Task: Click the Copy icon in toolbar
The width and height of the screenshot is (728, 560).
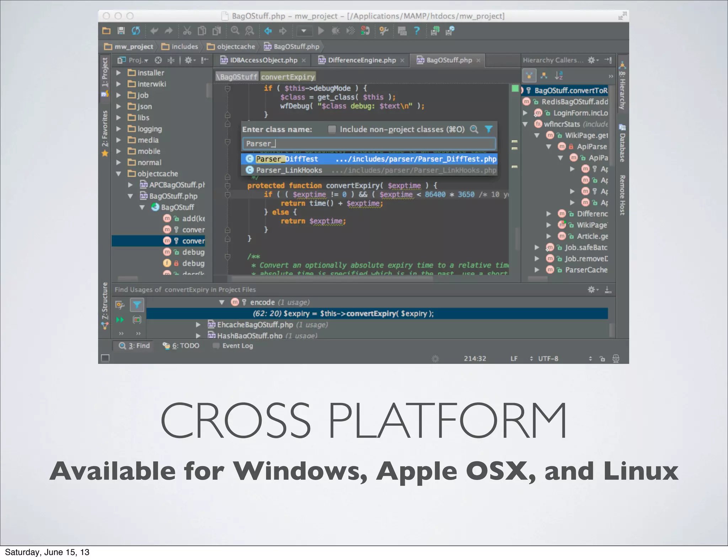Action: (x=202, y=31)
